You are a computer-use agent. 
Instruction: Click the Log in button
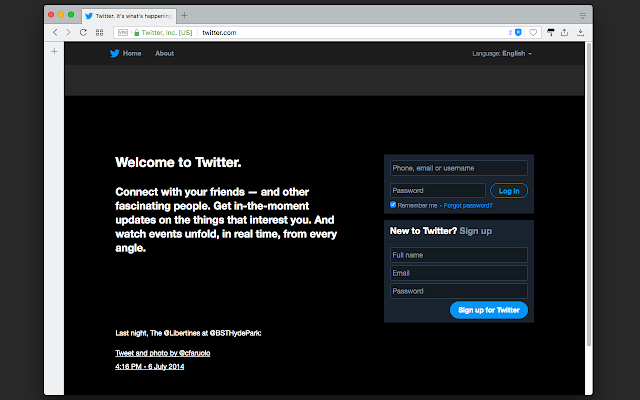(x=509, y=191)
